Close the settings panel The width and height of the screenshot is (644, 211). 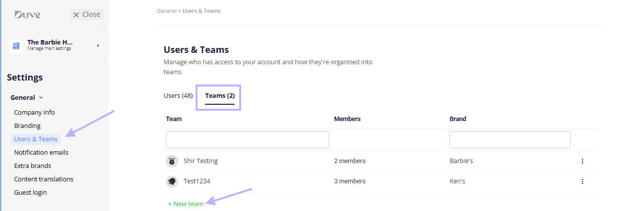point(87,14)
